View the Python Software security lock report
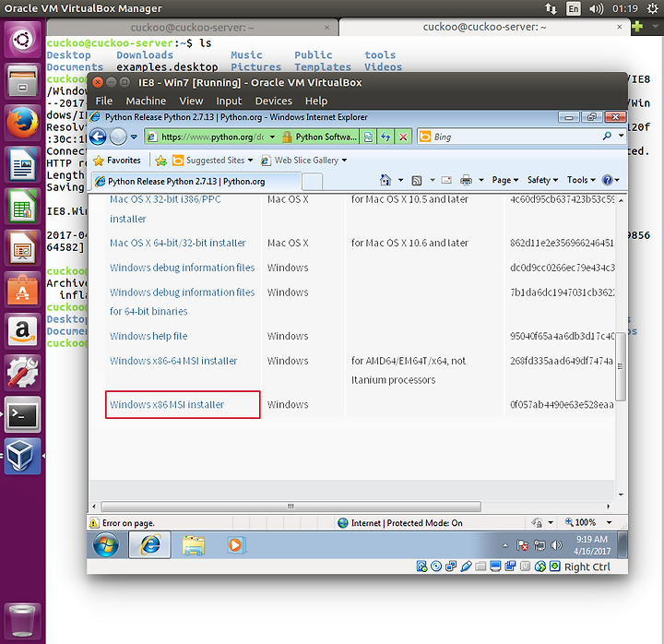Screen dimensions: 664x644 coord(320,137)
